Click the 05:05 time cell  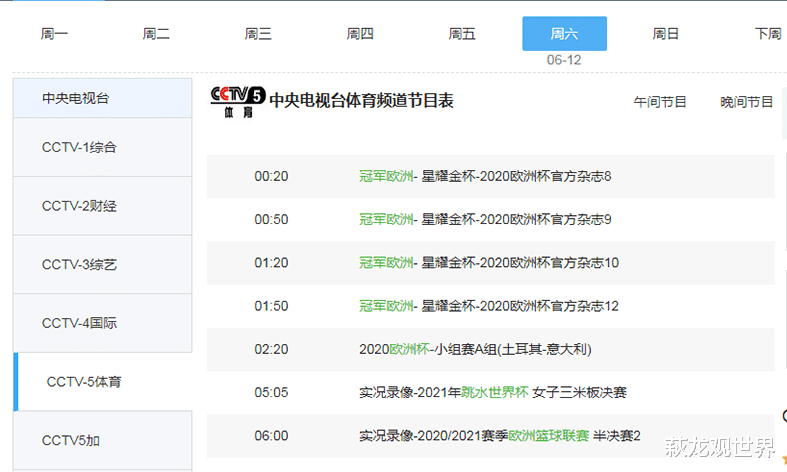pyautogui.click(x=271, y=392)
